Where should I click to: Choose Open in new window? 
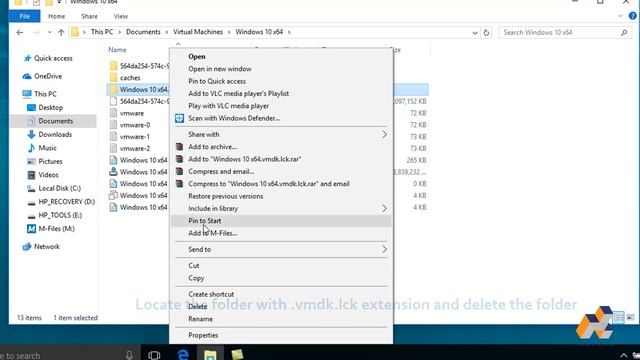281,69
